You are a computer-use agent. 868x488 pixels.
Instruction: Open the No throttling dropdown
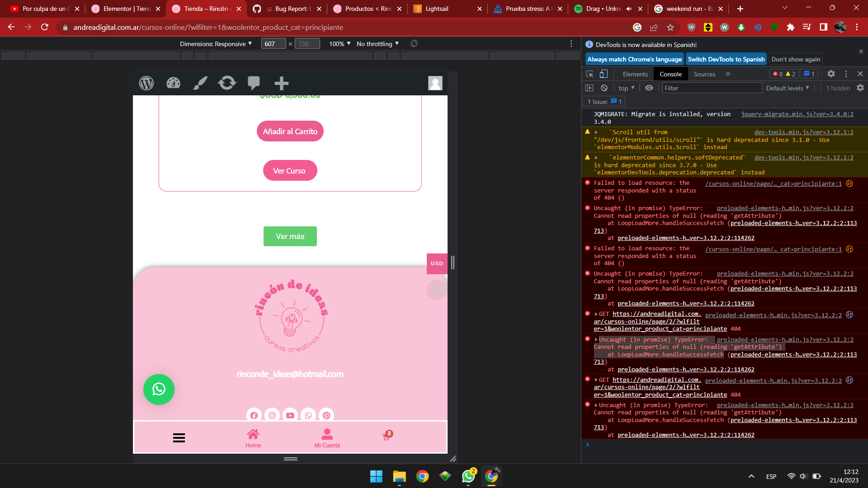[x=377, y=44]
